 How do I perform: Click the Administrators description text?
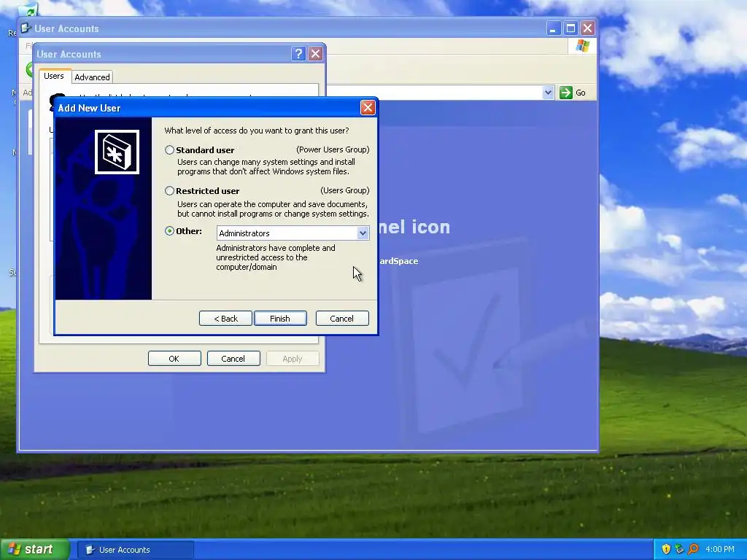point(275,257)
